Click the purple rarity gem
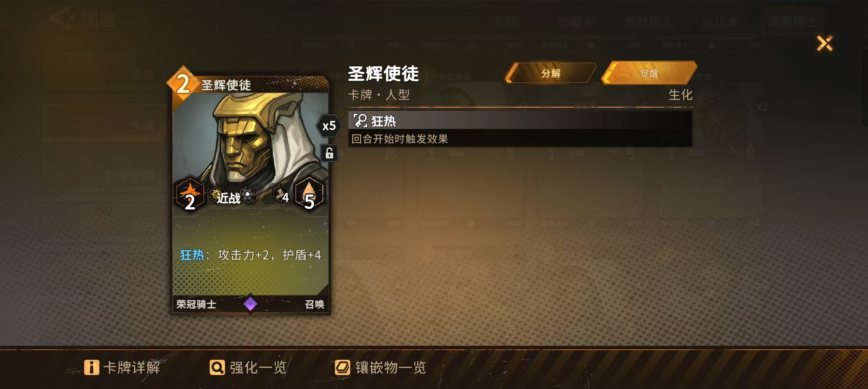The height and width of the screenshot is (389, 868). (250, 304)
